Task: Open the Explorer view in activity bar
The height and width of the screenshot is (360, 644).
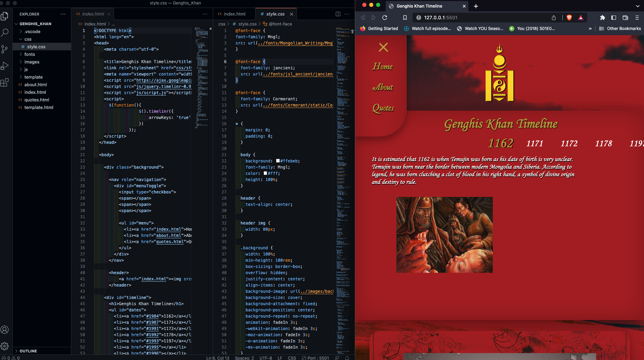Action: pos(5,16)
